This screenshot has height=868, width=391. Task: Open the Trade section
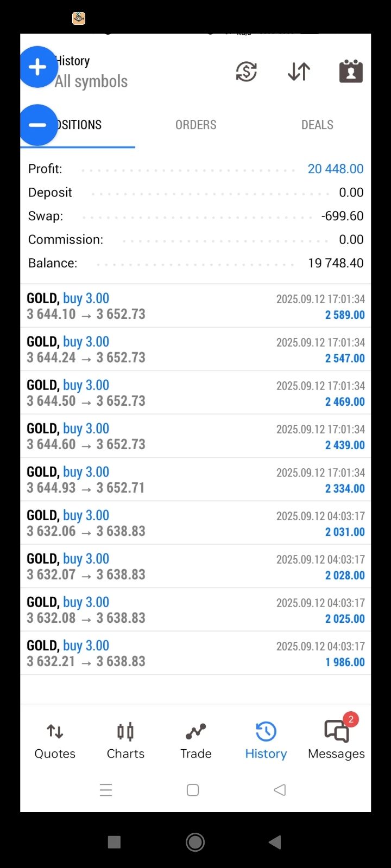195,741
